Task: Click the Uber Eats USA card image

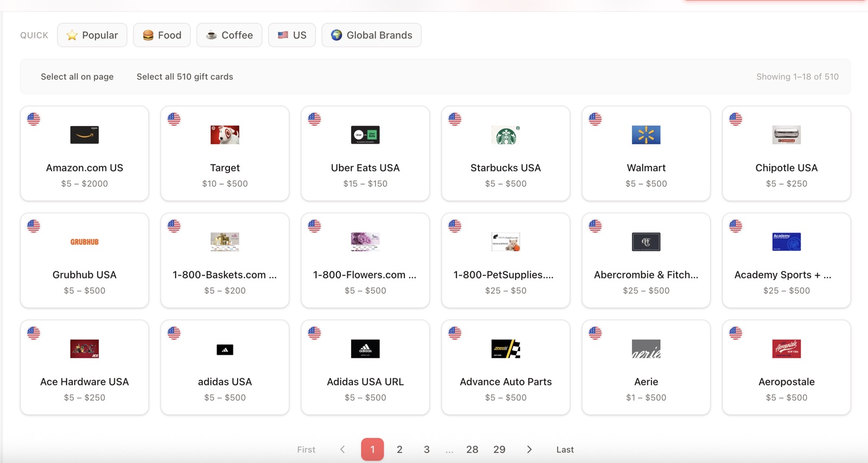Action: tap(365, 135)
